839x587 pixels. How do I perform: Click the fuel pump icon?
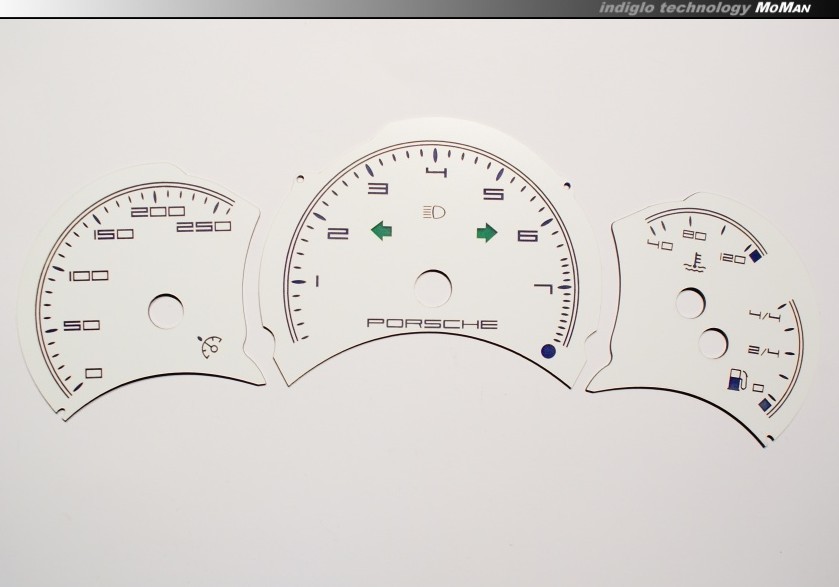[x=737, y=380]
